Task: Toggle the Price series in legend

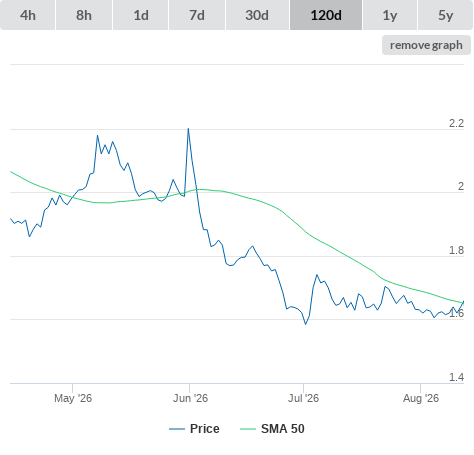Action: [205, 429]
